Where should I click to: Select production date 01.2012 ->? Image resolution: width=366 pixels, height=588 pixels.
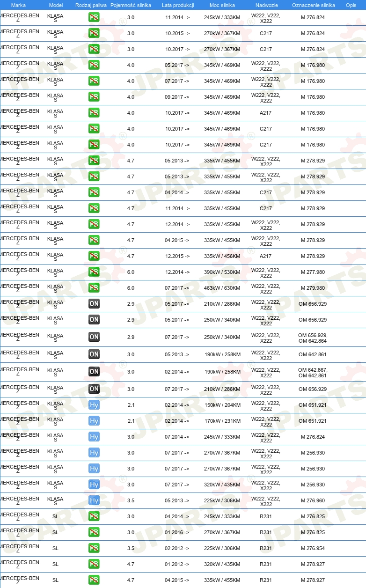tap(177, 565)
